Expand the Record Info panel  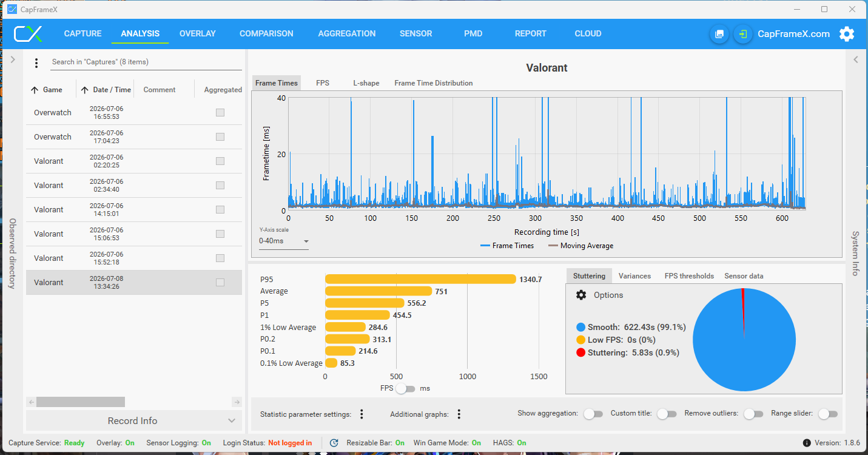[x=133, y=420]
